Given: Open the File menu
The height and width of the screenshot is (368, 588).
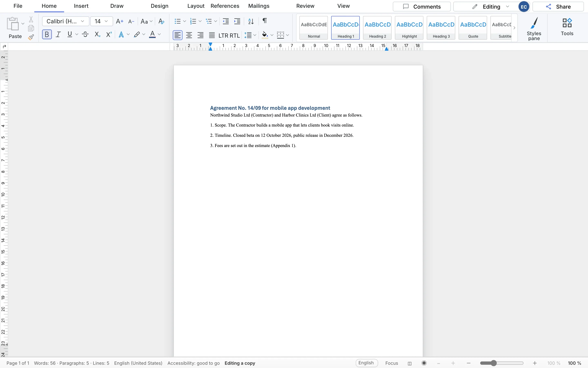Looking at the screenshot, I should (18, 6).
